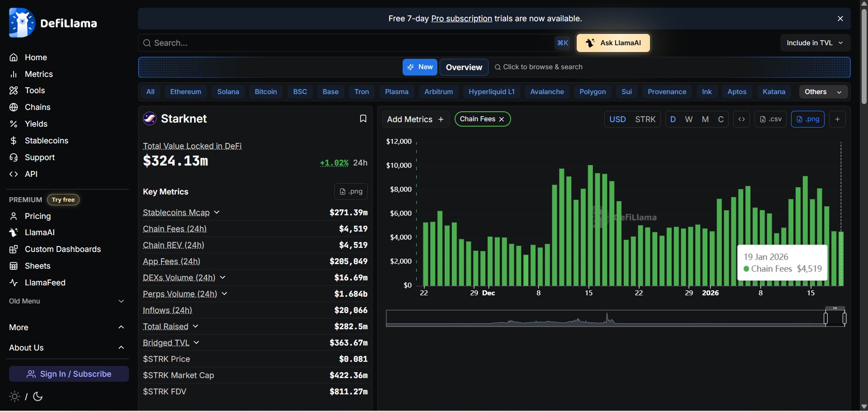Expand the Old Menu section
The image size is (868, 412).
point(66,301)
